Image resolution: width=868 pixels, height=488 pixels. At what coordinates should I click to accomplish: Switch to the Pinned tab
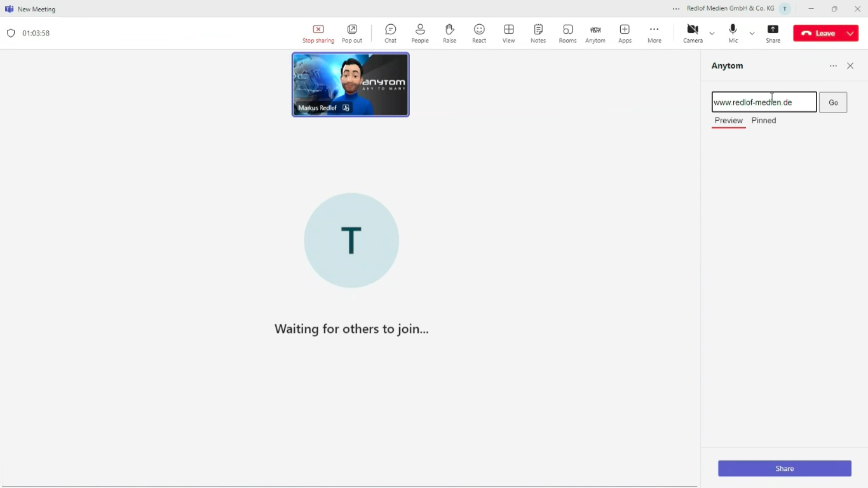[764, 121]
